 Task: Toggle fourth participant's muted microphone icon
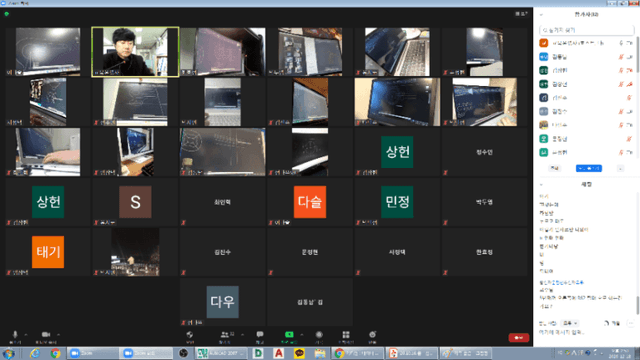pos(621,84)
